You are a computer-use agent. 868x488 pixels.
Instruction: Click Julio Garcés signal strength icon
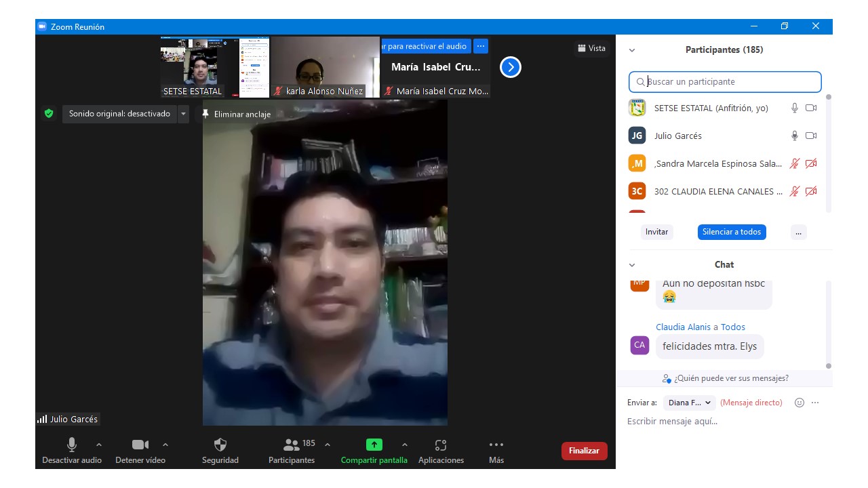42,420
